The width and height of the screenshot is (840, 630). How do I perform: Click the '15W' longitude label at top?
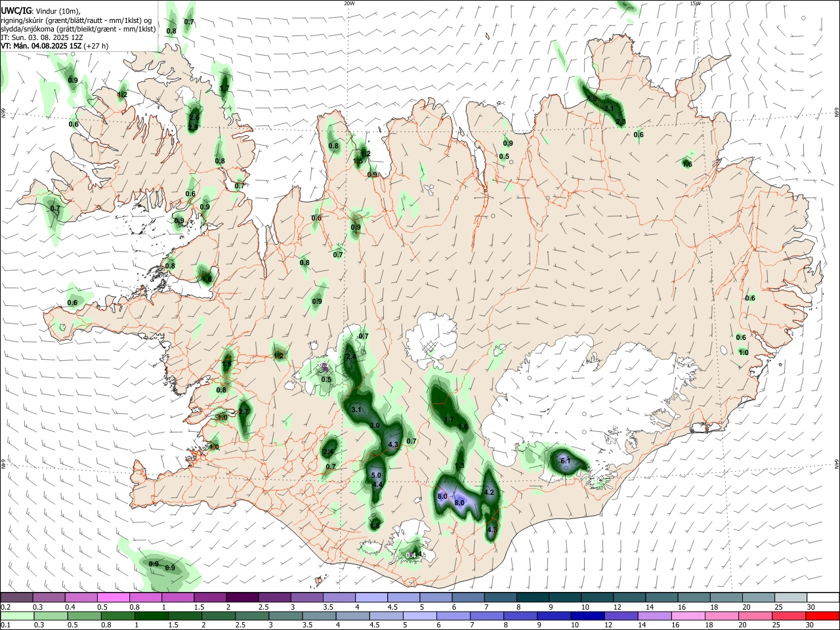[695, 3]
